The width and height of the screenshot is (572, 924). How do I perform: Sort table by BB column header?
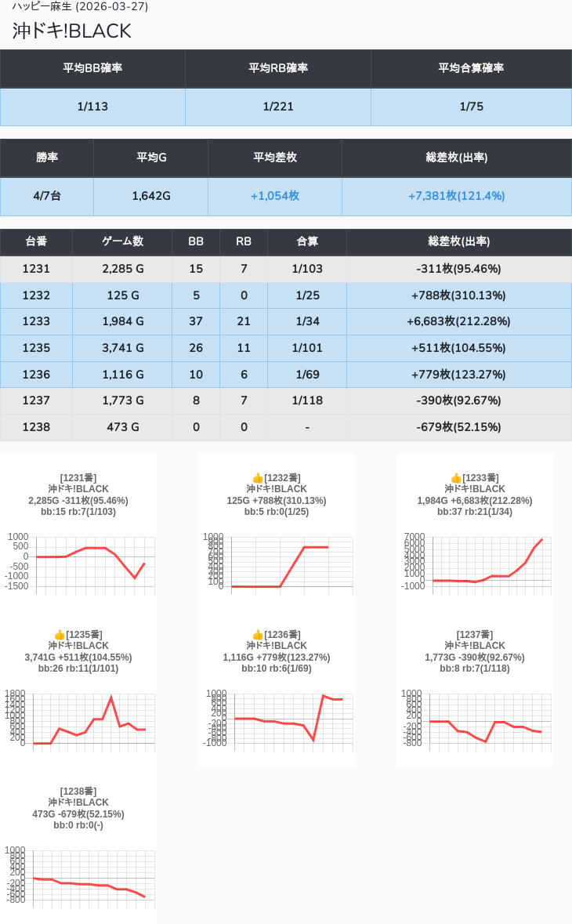(x=196, y=242)
